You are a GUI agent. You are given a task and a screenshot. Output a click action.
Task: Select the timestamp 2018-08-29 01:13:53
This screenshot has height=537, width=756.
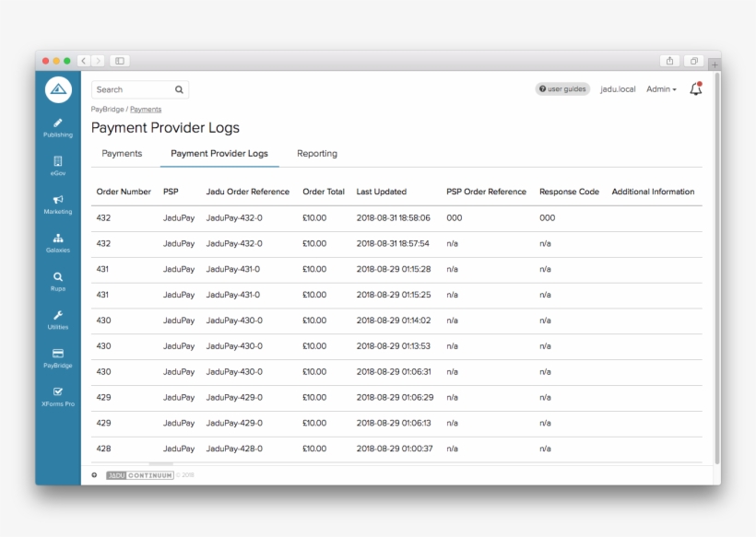[393, 346]
